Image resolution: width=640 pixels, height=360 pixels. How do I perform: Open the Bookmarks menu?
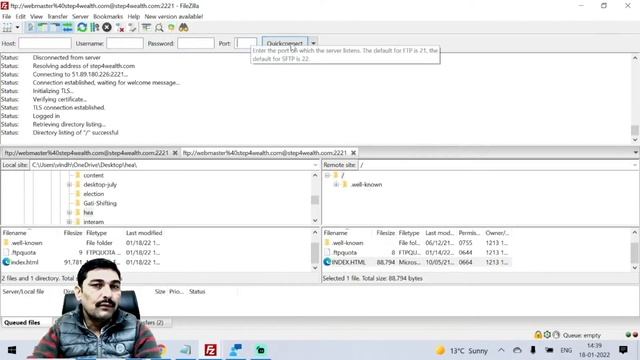coord(108,16)
